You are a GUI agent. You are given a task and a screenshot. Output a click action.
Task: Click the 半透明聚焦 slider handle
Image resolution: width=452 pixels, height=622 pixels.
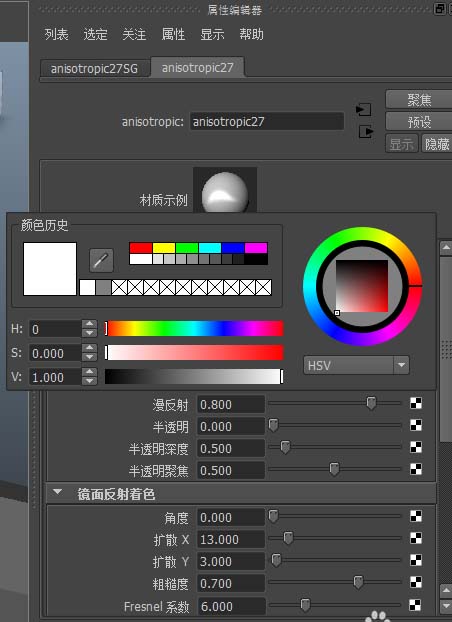pyautogui.click(x=334, y=469)
